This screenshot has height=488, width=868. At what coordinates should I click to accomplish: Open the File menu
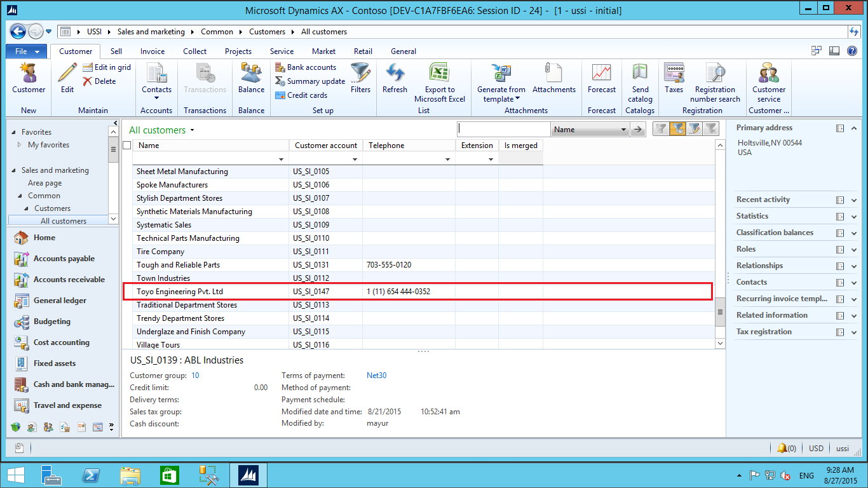pos(27,51)
